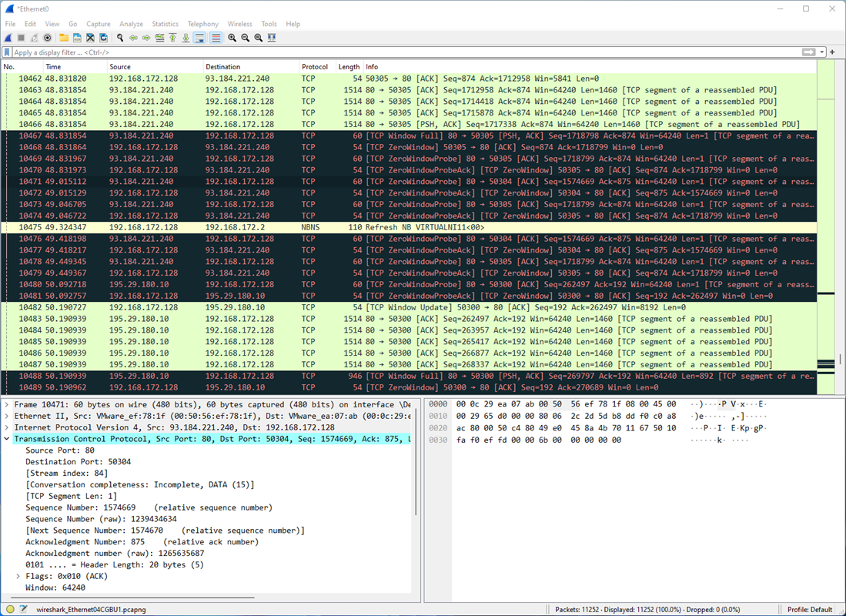Reset packet text to normal size

(x=259, y=38)
